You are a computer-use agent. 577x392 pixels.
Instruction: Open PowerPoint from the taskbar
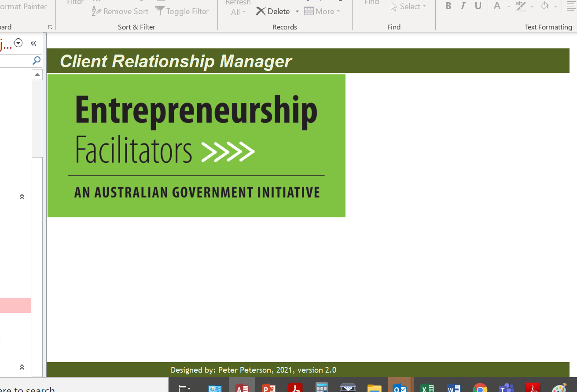click(268, 388)
